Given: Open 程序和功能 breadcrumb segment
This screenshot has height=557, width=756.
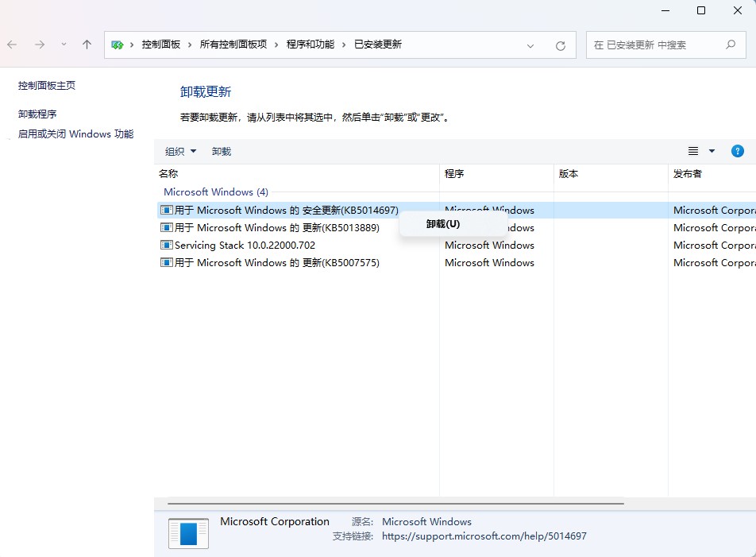Looking at the screenshot, I should [x=310, y=44].
